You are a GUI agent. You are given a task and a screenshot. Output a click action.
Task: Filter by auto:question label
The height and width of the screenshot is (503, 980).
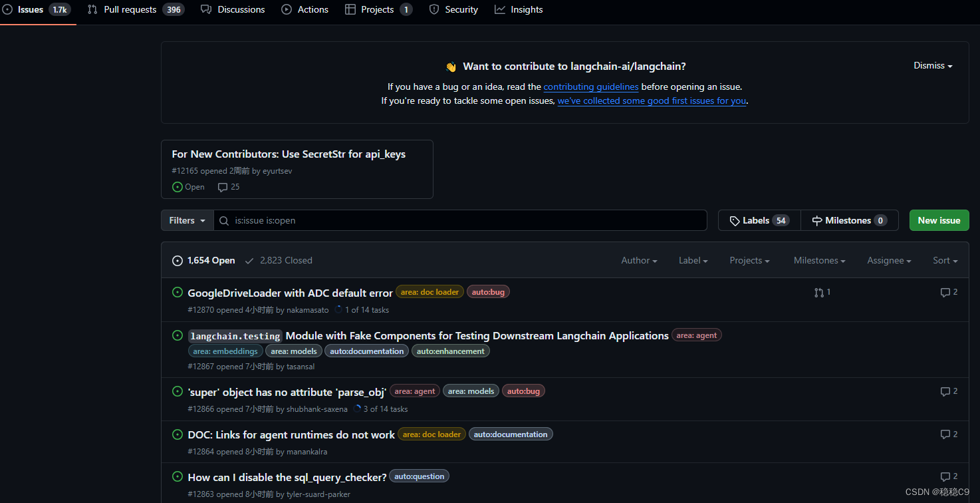[420, 476]
